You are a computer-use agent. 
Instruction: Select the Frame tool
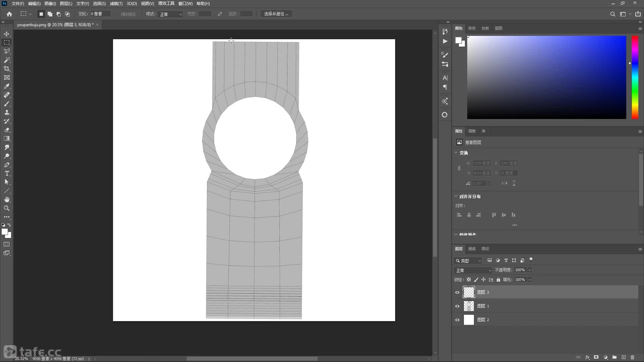click(x=7, y=77)
